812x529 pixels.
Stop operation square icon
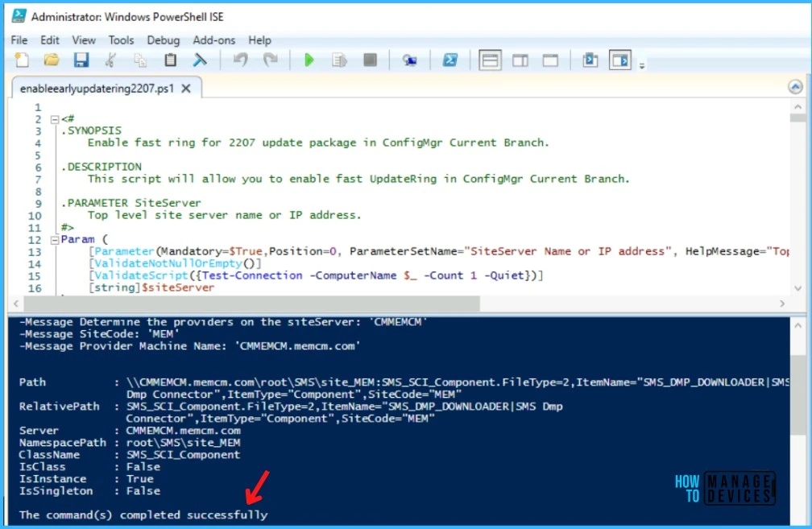370,60
